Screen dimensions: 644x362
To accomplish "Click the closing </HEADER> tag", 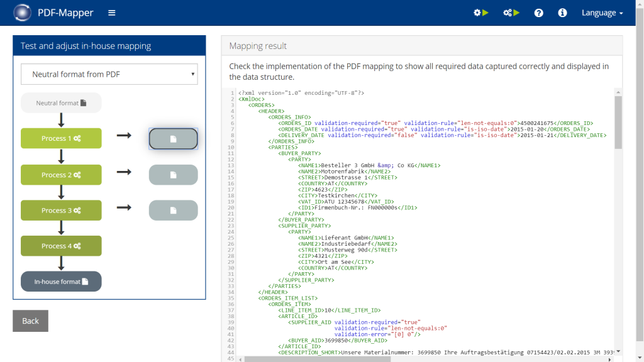I will [273, 292].
